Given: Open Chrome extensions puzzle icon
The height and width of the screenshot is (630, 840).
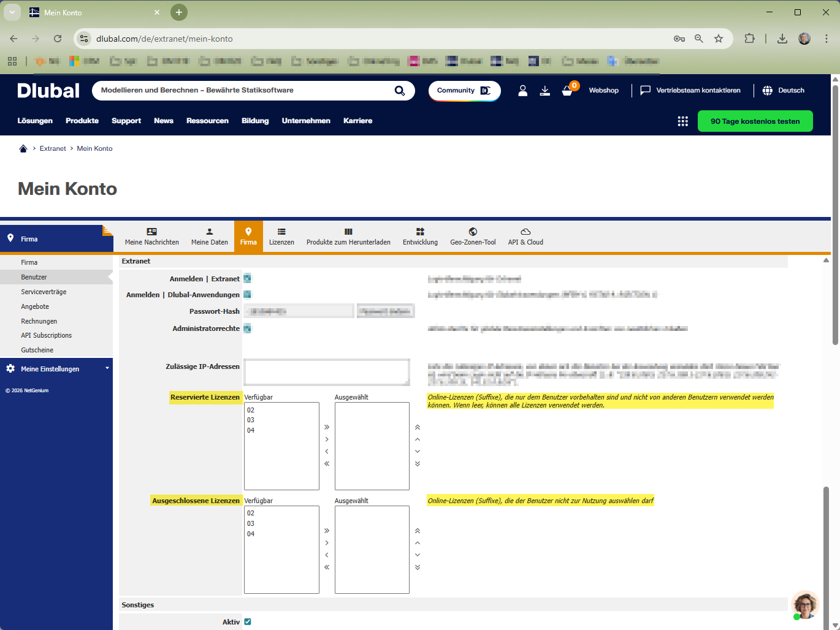Looking at the screenshot, I should [x=749, y=39].
